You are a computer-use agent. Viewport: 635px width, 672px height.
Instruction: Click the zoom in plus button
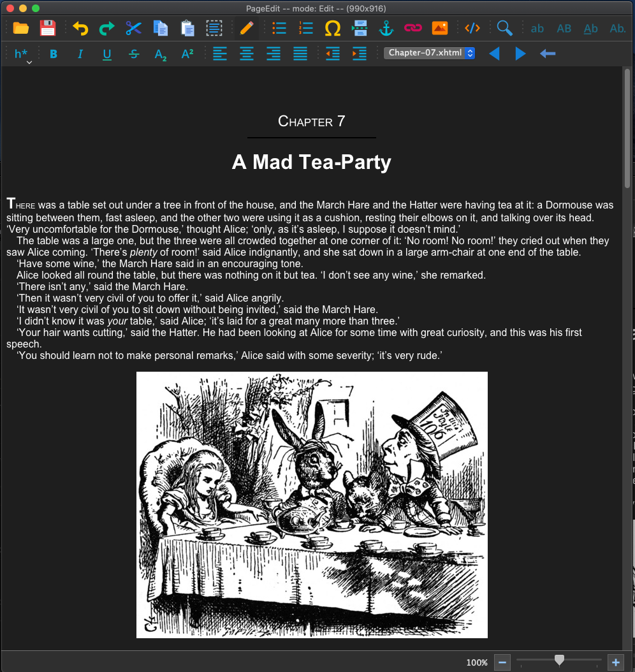coord(616,662)
